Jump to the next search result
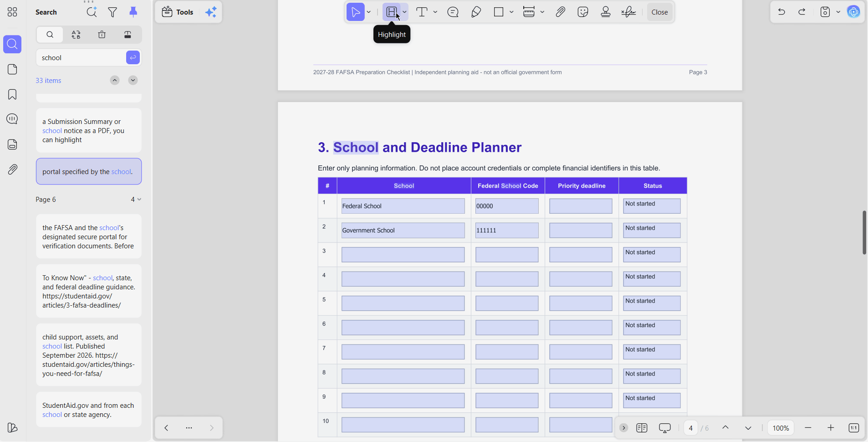This screenshot has width=868, height=442. (133, 80)
